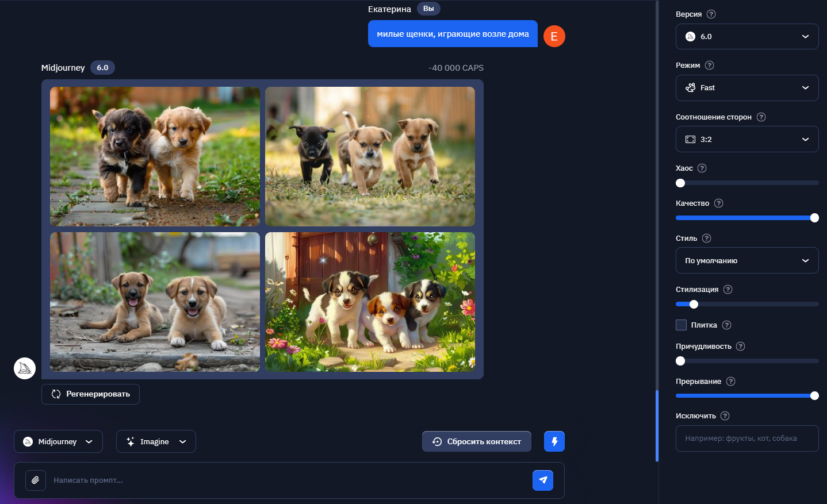Open the Midjourney model selector dropdown
827x504 pixels.
(58, 441)
